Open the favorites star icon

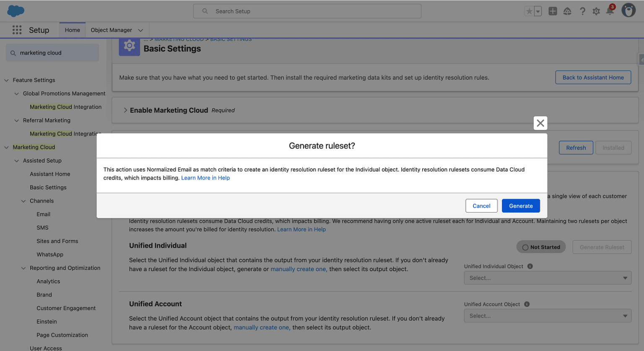pos(529,11)
